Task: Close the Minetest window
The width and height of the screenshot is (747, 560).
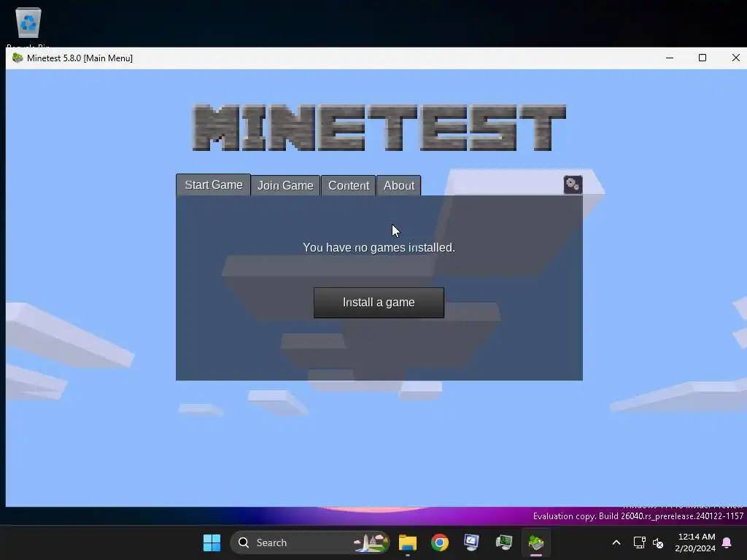Action: click(x=735, y=58)
